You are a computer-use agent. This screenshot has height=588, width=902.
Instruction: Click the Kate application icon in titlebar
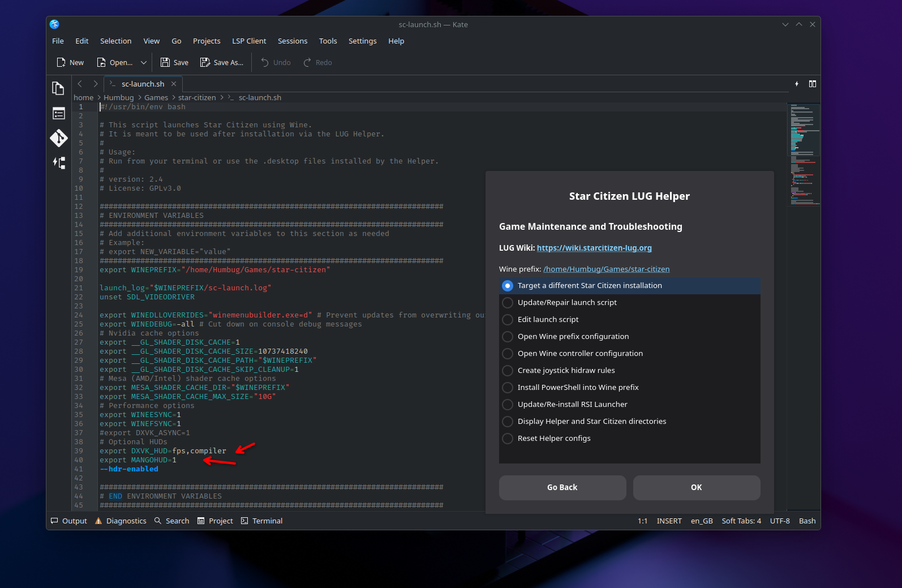coord(54,24)
